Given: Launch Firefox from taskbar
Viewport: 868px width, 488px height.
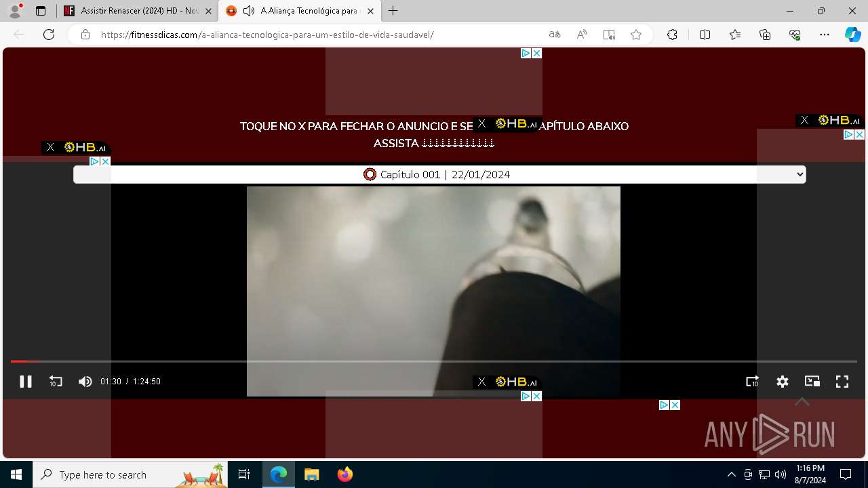Looking at the screenshot, I should click(345, 474).
